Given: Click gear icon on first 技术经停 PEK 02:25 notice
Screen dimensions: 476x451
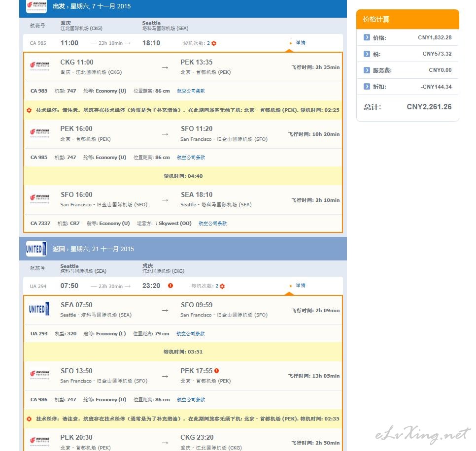Looking at the screenshot, I should tap(29, 110).
